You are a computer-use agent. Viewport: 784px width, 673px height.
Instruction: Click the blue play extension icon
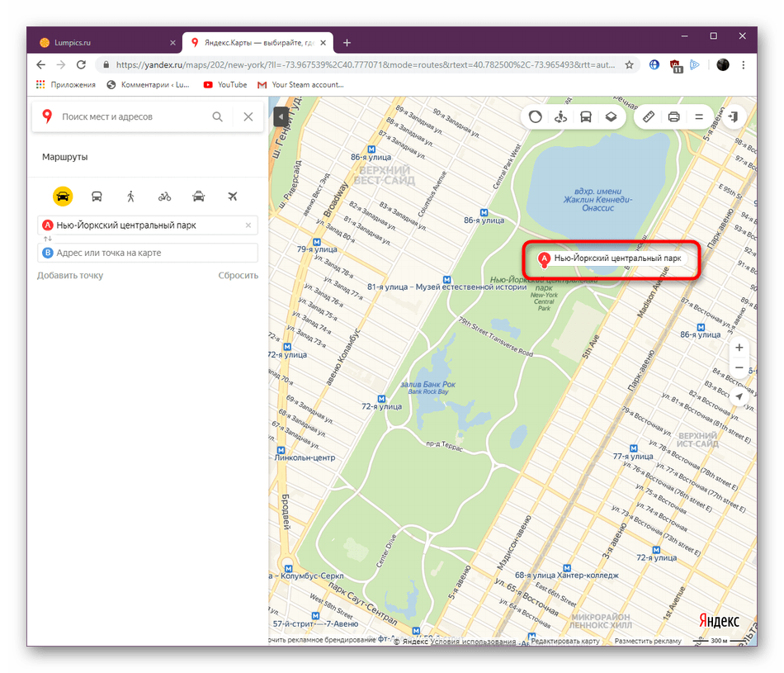695,65
